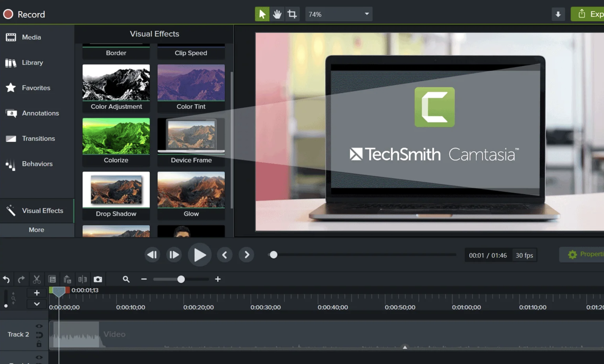Click the Track 2 label

pyautogui.click(x=18, y=334)
